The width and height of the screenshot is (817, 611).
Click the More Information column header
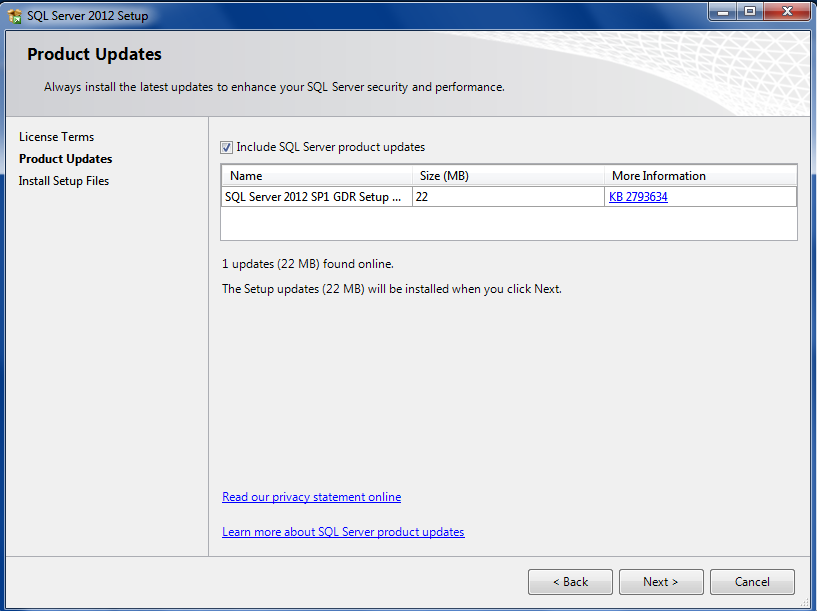tap(701, 176)
